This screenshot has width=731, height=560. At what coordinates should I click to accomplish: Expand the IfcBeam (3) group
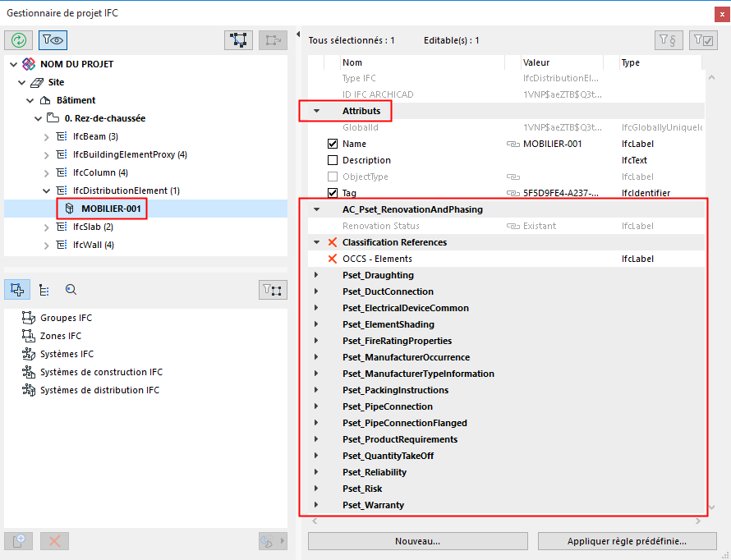[x=47, y=137]
